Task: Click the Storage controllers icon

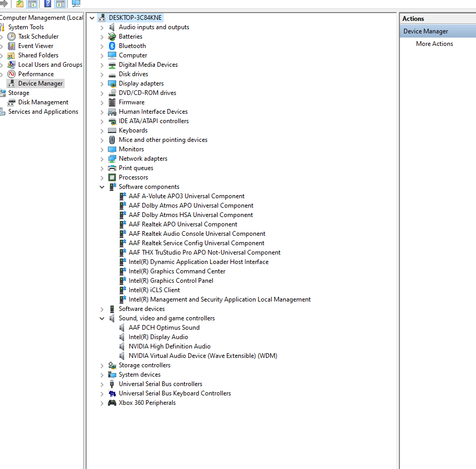Action: click(112, 365)
